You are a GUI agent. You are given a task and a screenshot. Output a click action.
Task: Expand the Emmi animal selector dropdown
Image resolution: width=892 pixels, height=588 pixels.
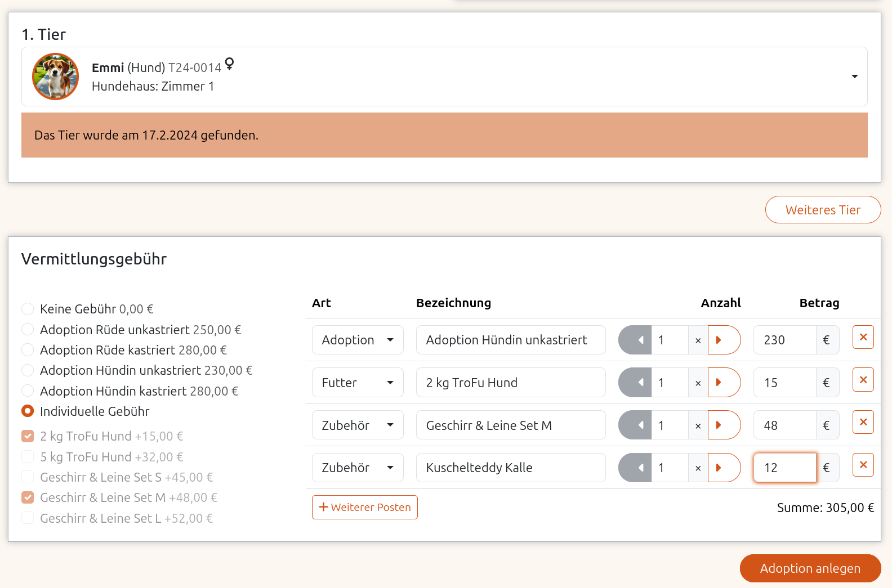[x=854, y=77]
